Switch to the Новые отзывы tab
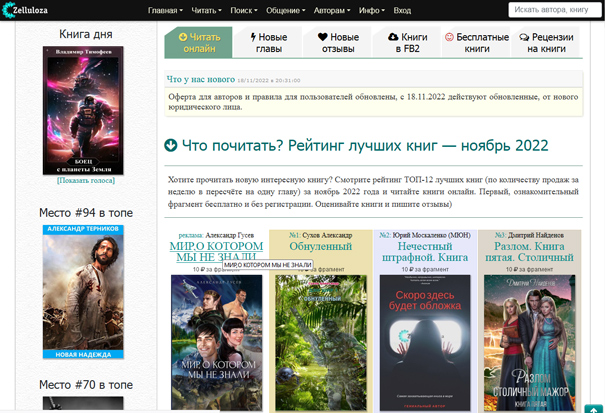The height and width of the screenshot is (413, 605). click(x=338, y=42)
